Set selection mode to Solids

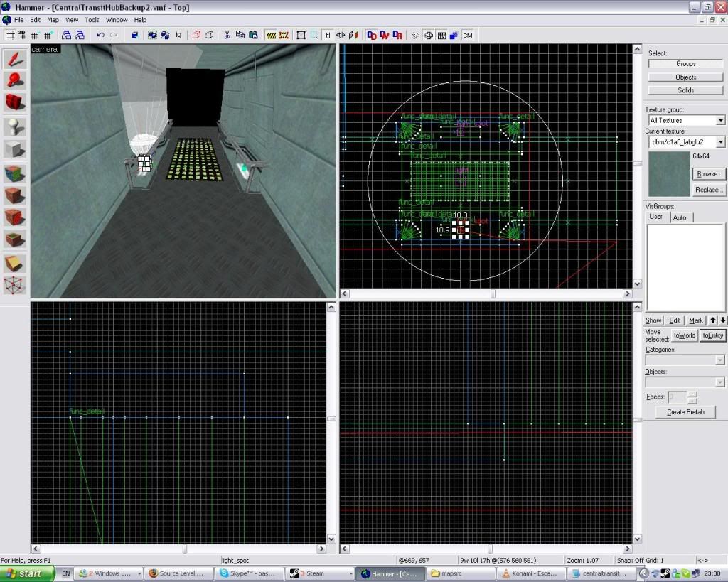click(685, 90)
